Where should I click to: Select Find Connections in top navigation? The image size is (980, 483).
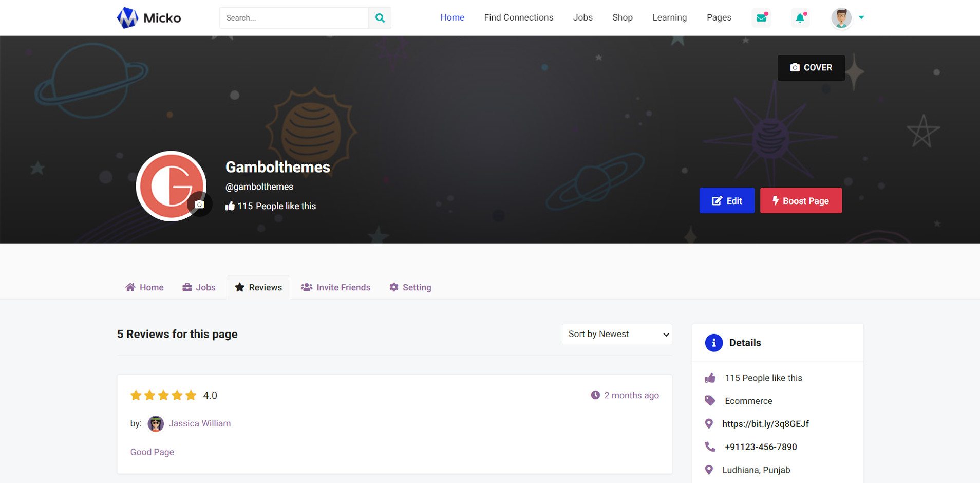[518, 17]
